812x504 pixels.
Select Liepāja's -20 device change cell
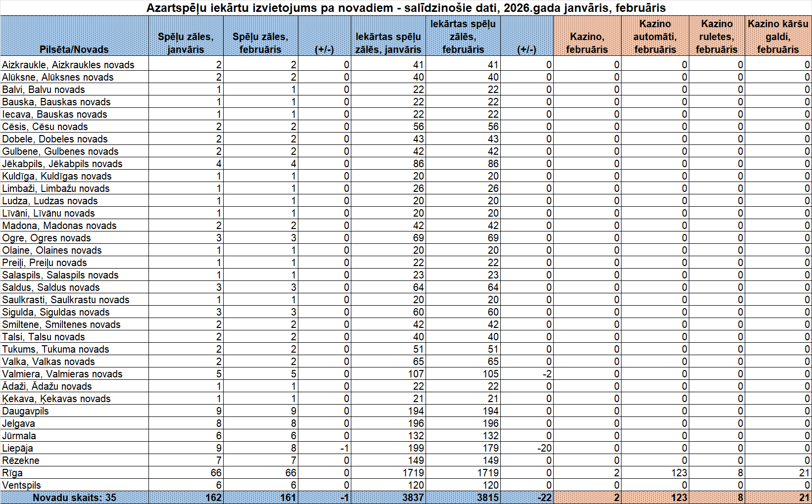click(544, 448)
